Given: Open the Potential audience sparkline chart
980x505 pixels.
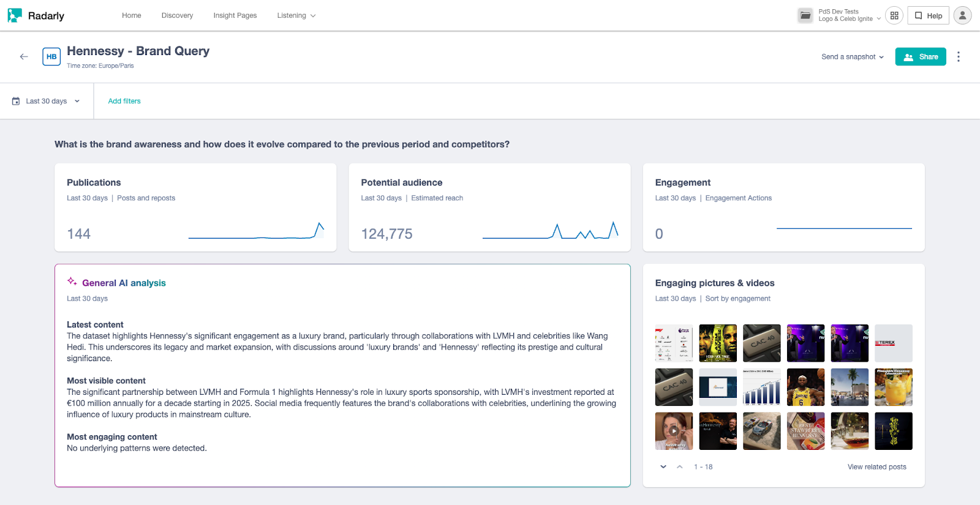Looking at the screenshot, I should pos(550,230).
